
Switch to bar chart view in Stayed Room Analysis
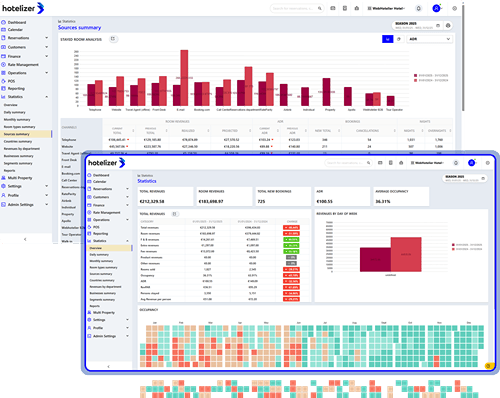click(x=387, y=39)
